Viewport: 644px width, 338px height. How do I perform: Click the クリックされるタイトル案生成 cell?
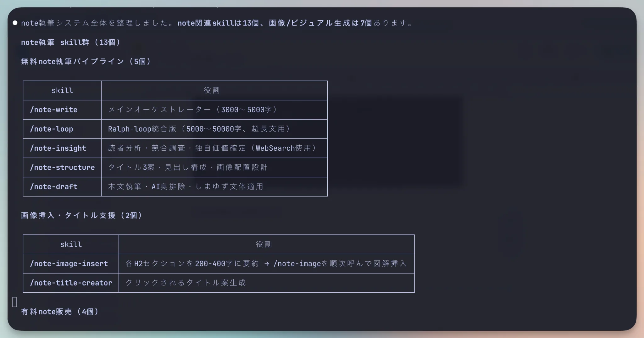pos(267,283)
